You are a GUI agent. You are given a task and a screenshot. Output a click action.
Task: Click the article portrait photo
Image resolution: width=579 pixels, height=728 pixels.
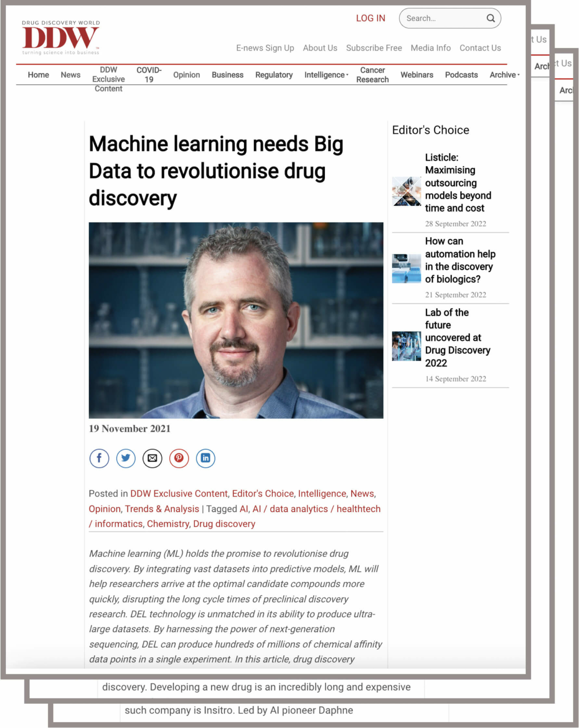(x=236, y=320)
